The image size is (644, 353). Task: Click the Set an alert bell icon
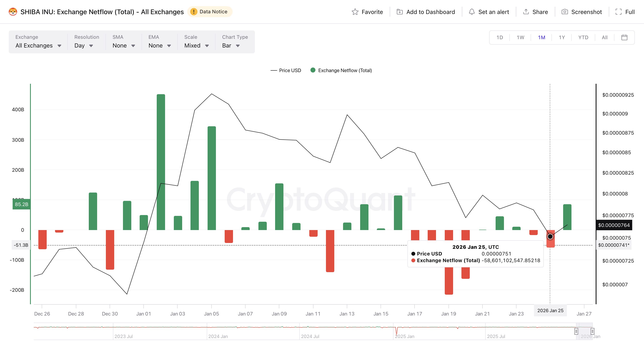click(x=472, y=12)
